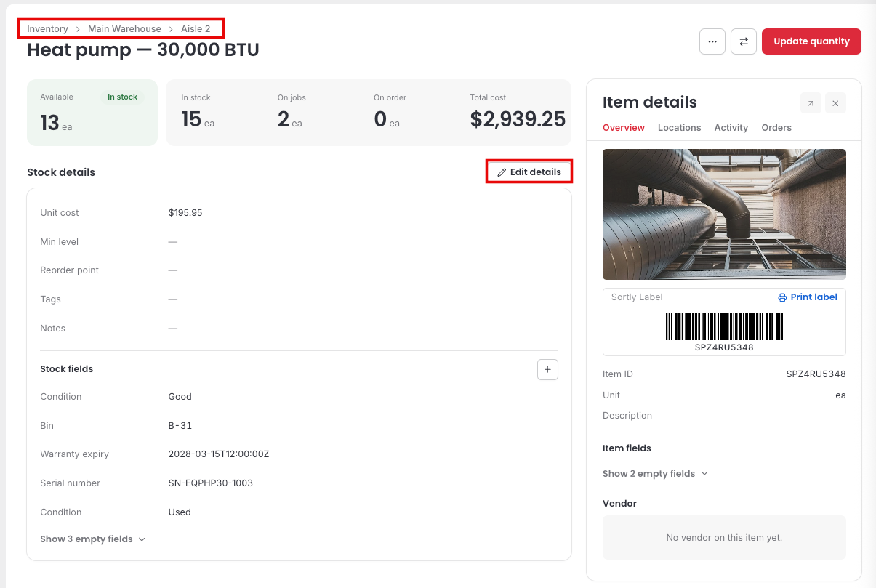Click the In stock 15 ea count
This screenshot has width=876, height=588.
click(198, 119)
